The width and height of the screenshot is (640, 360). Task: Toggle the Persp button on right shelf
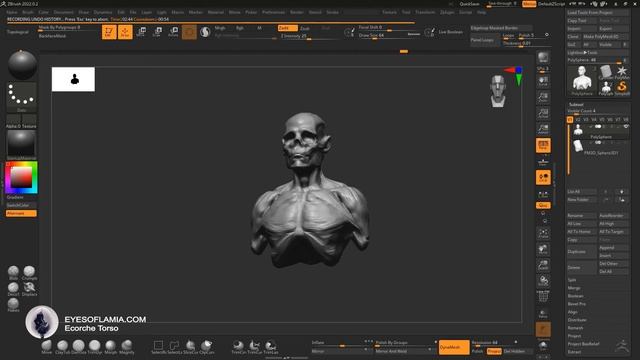543,145
